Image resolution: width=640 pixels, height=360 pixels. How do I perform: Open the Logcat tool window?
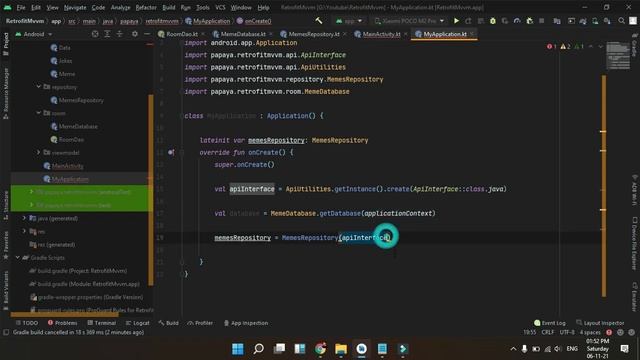coord(138,323)
